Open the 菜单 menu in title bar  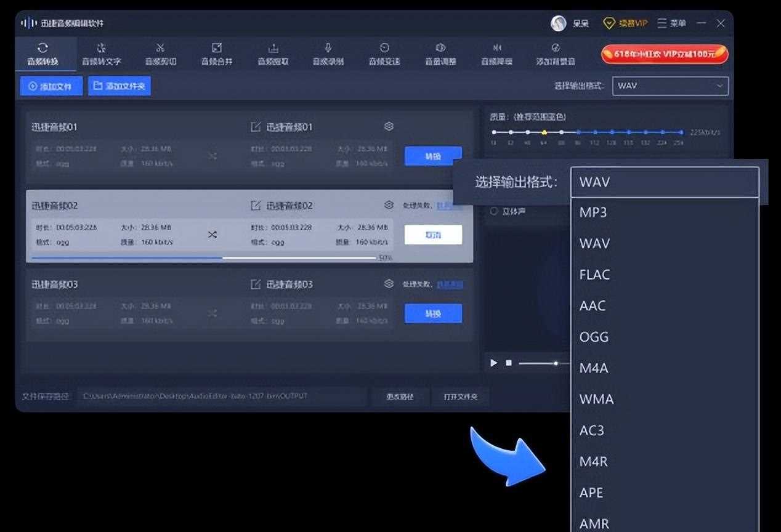point(671,23)
